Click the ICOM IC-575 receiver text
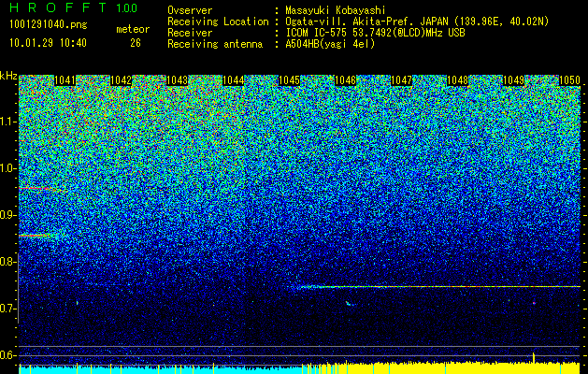 click(x=375, y=33)
